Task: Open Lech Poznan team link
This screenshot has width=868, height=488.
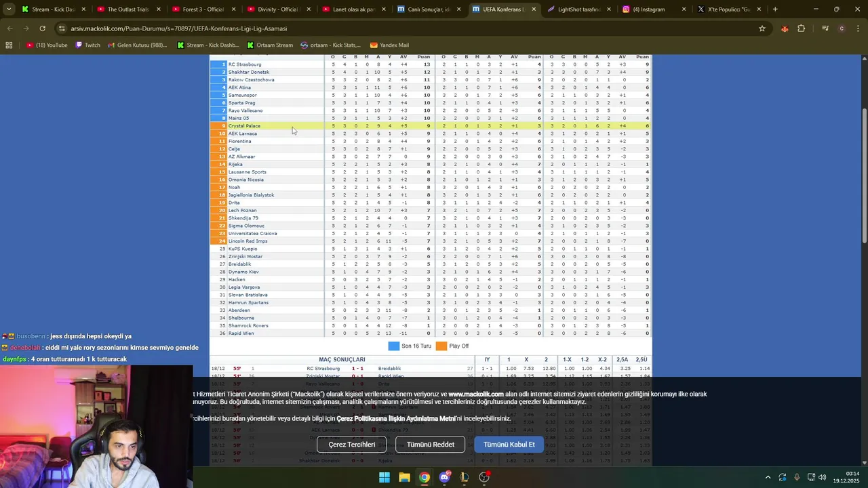Action: tap(243, 210)
